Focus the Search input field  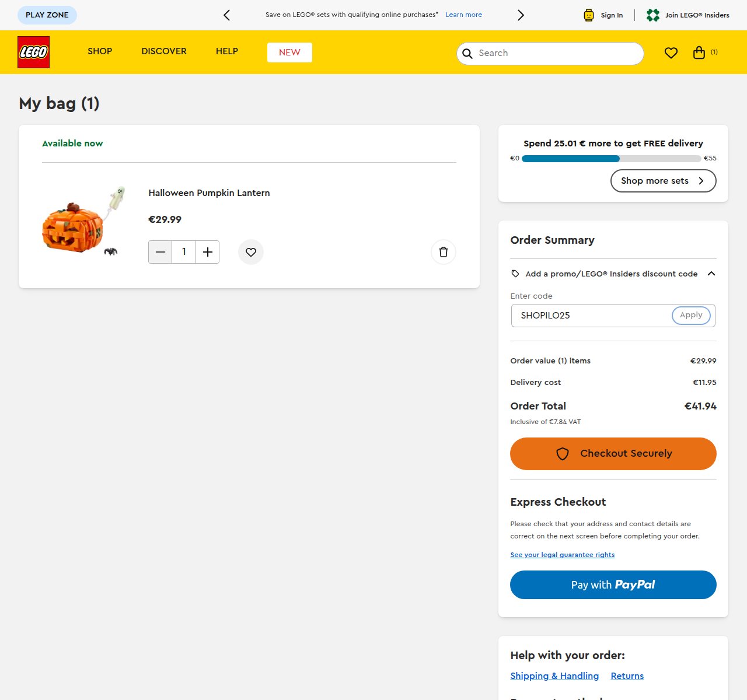pyautogui.click(x=550, y=54)
